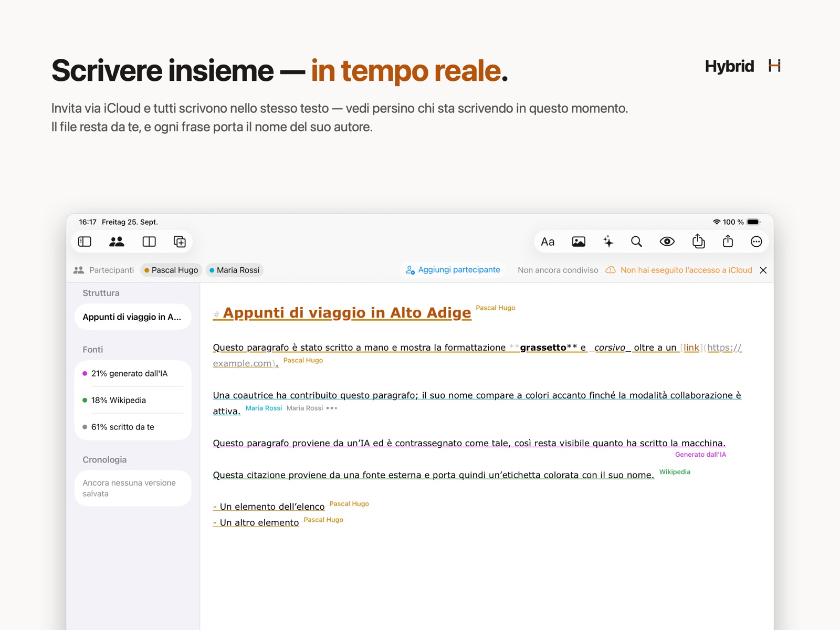Click 'Non ancora condiviso' status
840x630 pixels.
click(558, 270)
